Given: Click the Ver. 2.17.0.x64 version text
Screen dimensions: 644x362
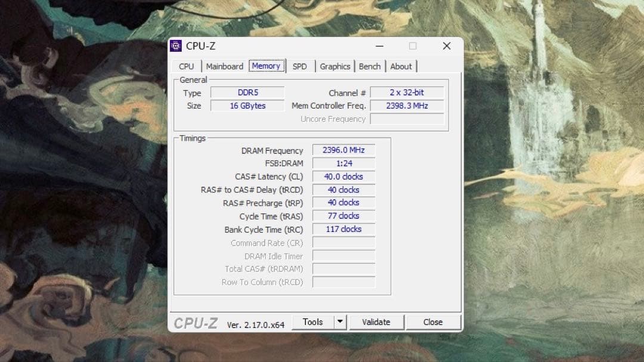Looking at the screenshot, I should coord(255,324).
